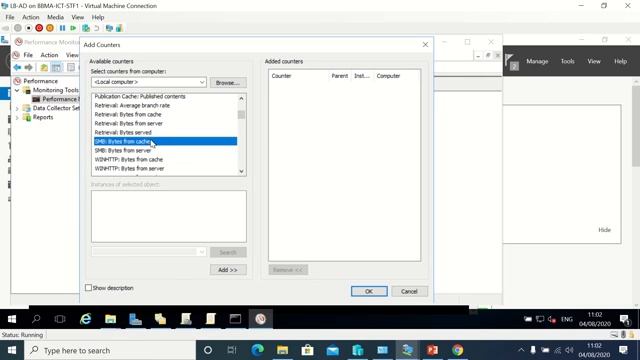Pause the virtual machine

[62, 28]
